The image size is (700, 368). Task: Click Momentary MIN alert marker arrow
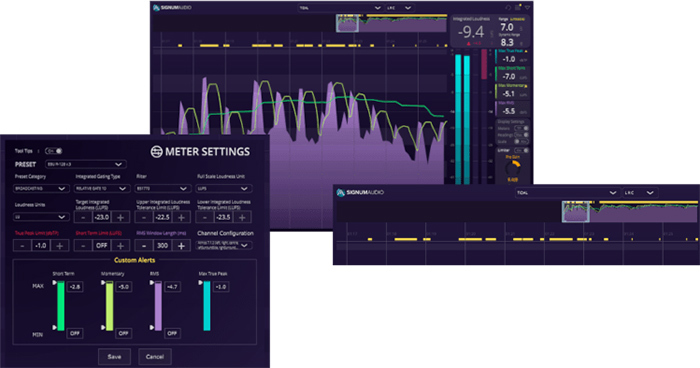103,327
